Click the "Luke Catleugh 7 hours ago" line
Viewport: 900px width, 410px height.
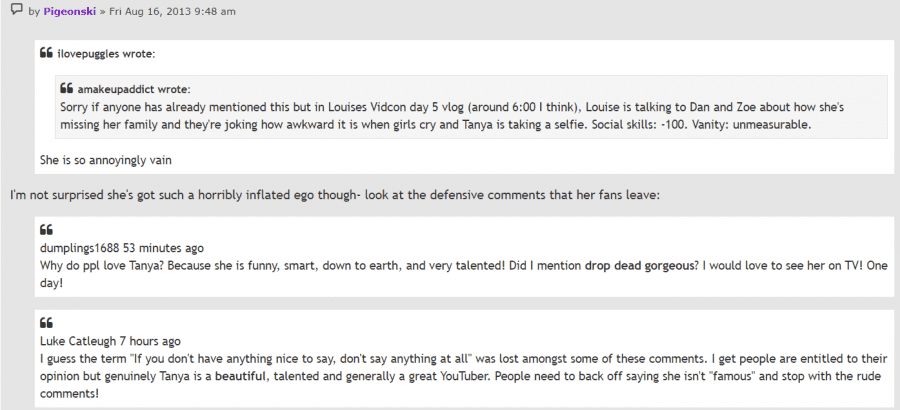click(110, 342)
